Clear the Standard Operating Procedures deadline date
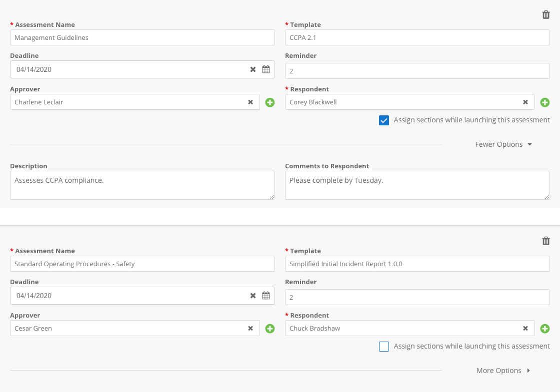Viewport: 560px width, 392px height. point(253,296)
